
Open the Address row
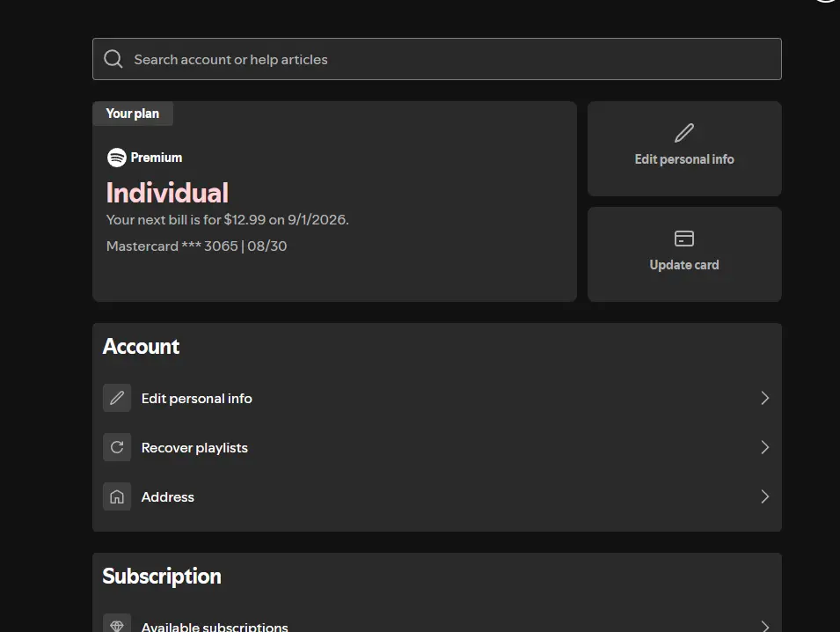click(436, 496)
